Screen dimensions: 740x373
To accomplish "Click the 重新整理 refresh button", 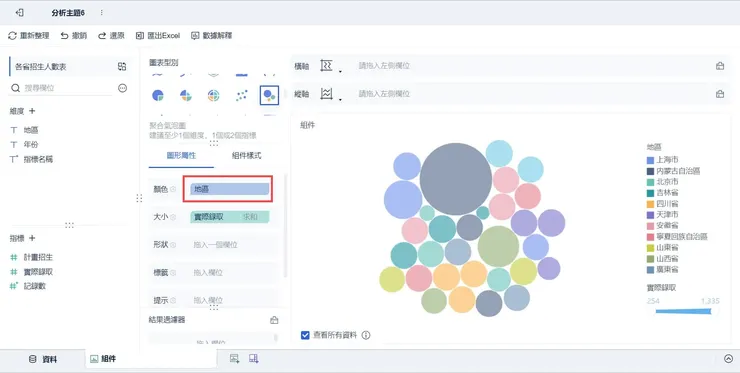I will point(29,35).
